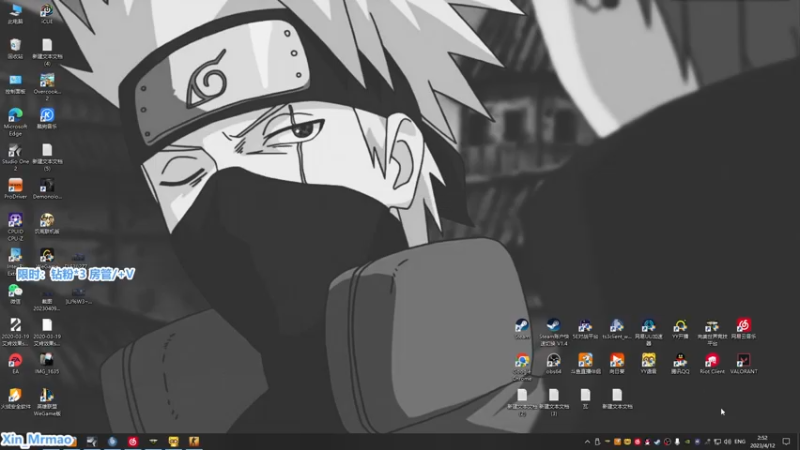This screenshot has height=450, width=800.
Task: Open the 5E platform shortcut
Action: click(x=585, y=329)
